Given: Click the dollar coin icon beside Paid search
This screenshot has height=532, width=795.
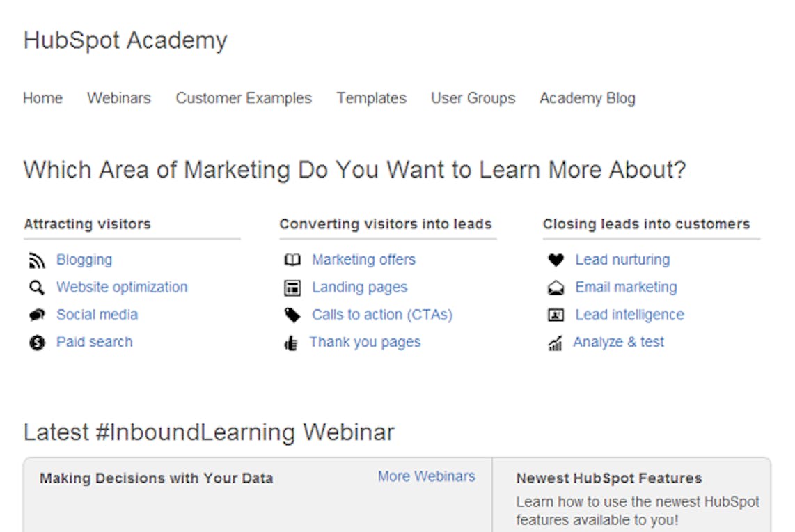Looking at the screenshot, I should tap(36, 343).
